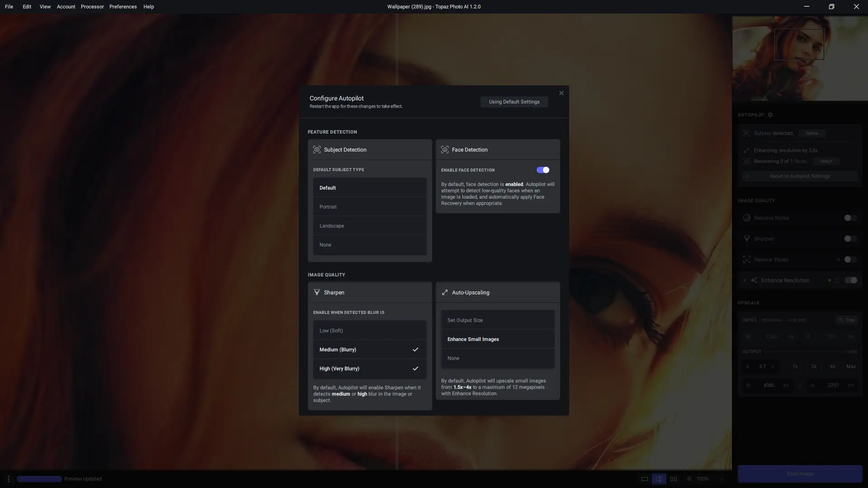Open the Preferences menu
The image size is (868, 488).
coord(123,7)
